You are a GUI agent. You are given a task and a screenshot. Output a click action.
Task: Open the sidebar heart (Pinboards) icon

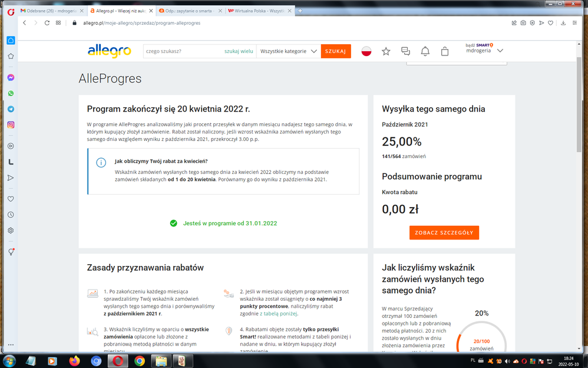11,199
